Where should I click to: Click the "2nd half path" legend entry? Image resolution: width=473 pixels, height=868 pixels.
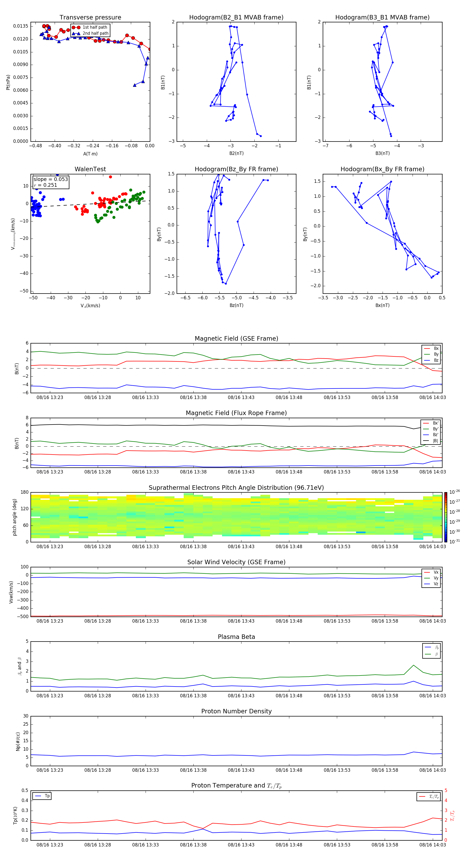click(90, 33)
